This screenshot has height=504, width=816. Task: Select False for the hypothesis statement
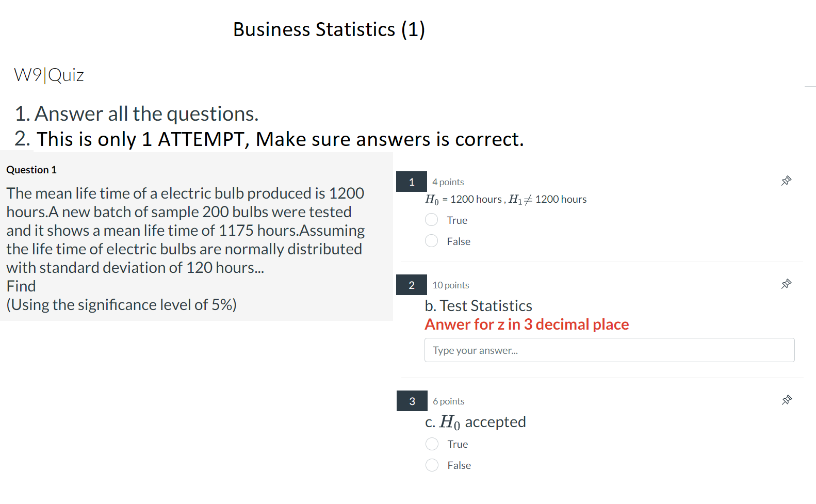(x=431, y=240)
